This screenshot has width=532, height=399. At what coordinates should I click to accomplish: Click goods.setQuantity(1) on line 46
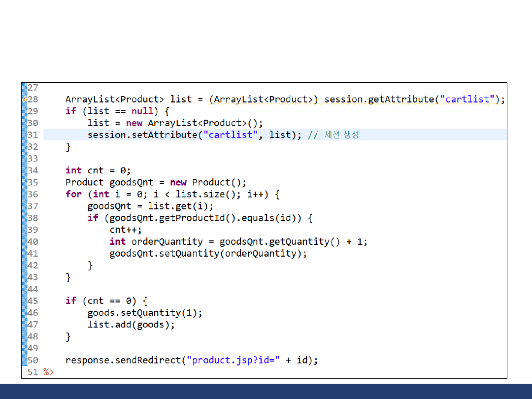click(145, 313)
